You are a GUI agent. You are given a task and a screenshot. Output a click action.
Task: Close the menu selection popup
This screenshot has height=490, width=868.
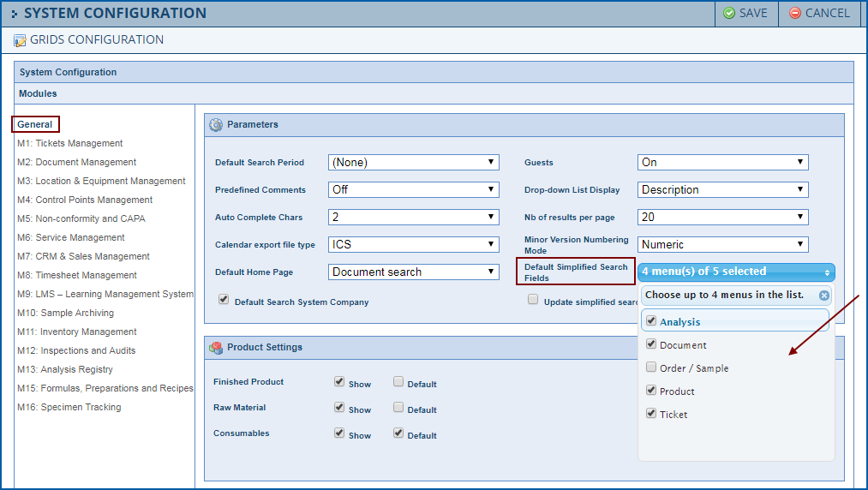[x=823, y=296]
